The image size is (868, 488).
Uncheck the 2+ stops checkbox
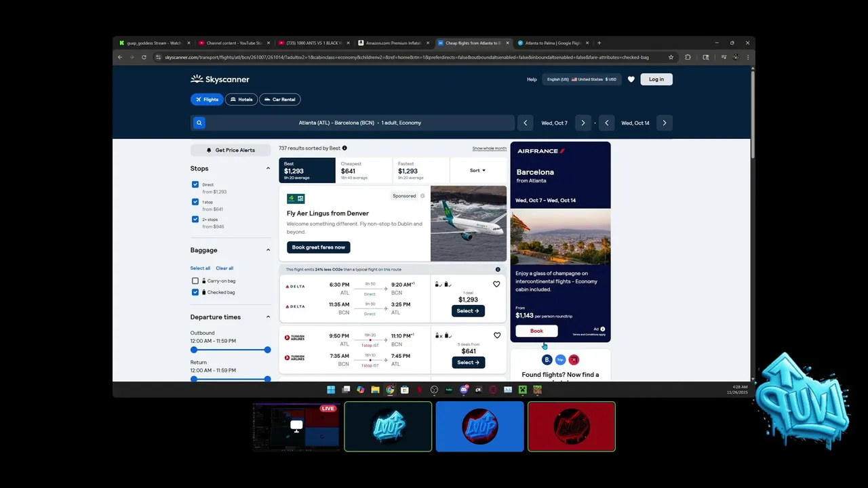point(195,220)
